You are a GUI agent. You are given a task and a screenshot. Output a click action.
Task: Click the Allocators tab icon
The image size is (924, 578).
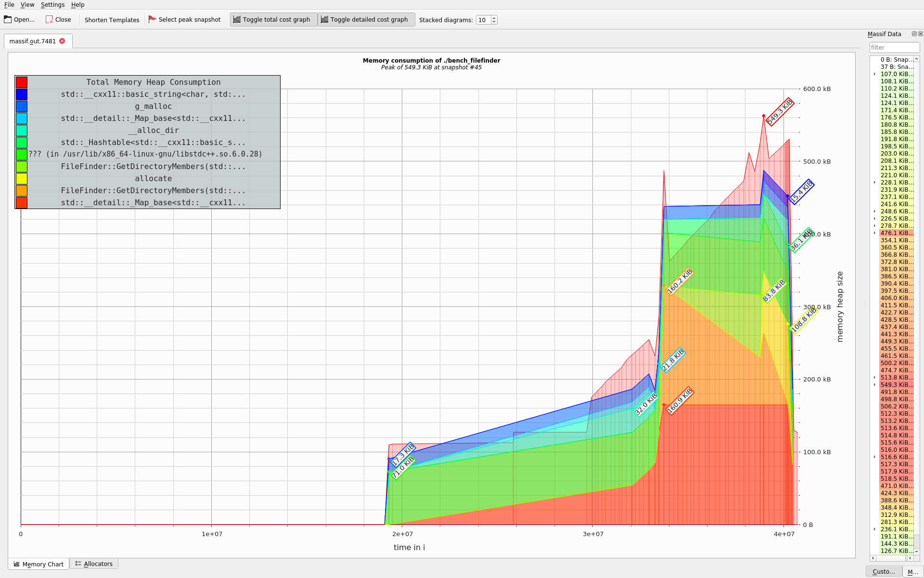(78, 563)
